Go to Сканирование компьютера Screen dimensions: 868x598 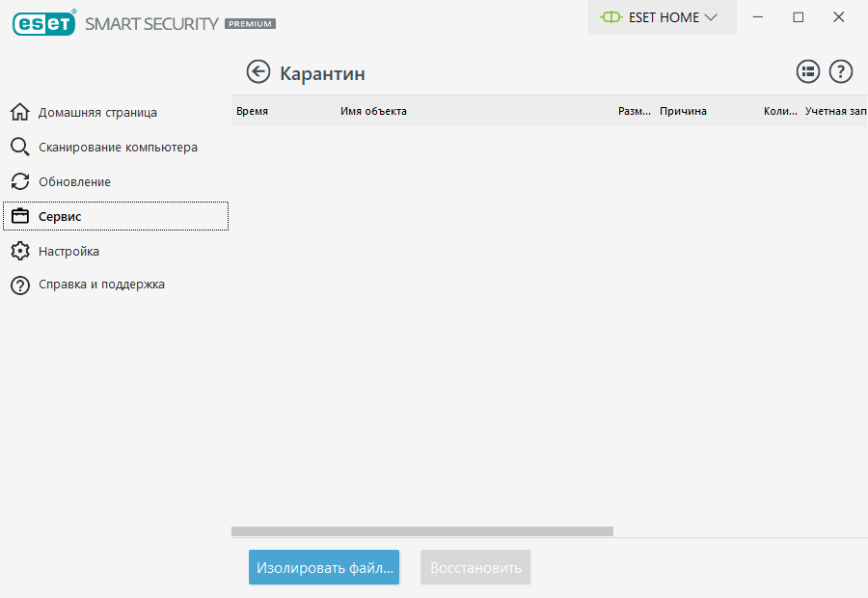coord(116,148)
